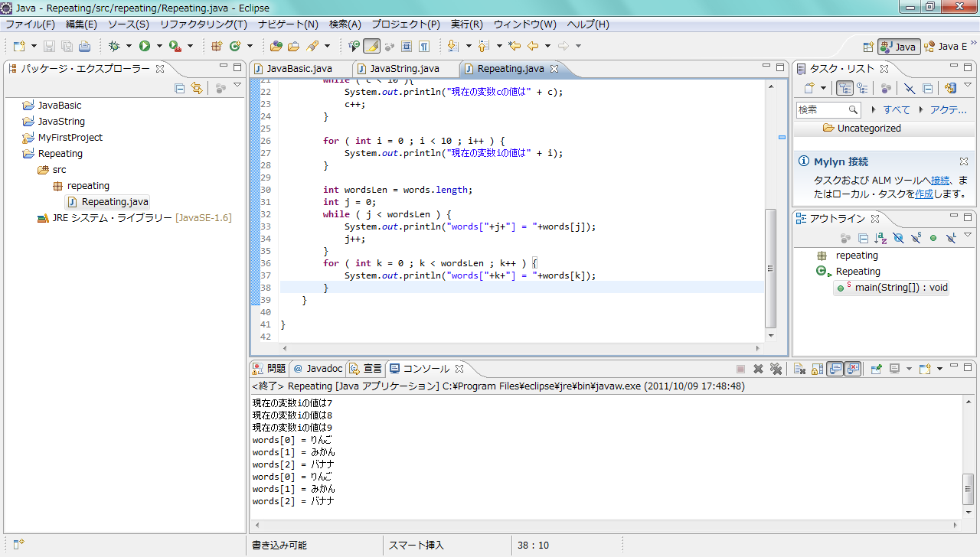Toggle Mark Occurrences highlighter in the toolbar
The height and width of the screenshot is (557, 980).
pyautogui.click(x=371, y=46)
